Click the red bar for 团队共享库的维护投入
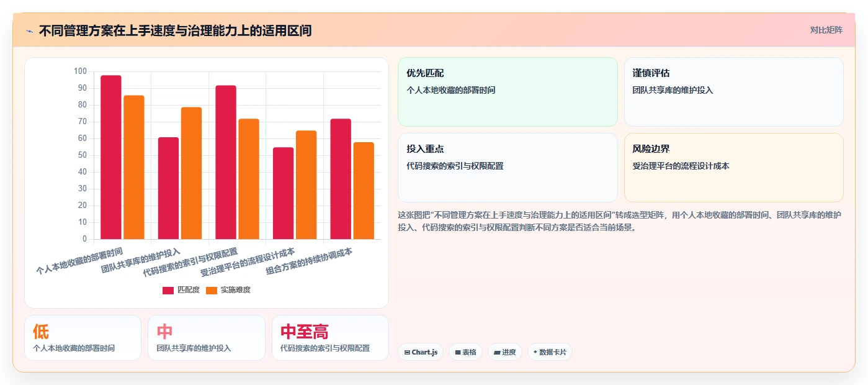The image size is (868, 385). [168, 188]
